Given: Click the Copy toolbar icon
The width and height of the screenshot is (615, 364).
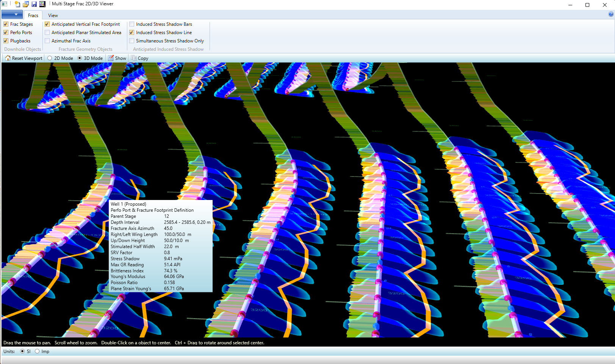Looking at the screenshot, I should (x=134, y=58).
